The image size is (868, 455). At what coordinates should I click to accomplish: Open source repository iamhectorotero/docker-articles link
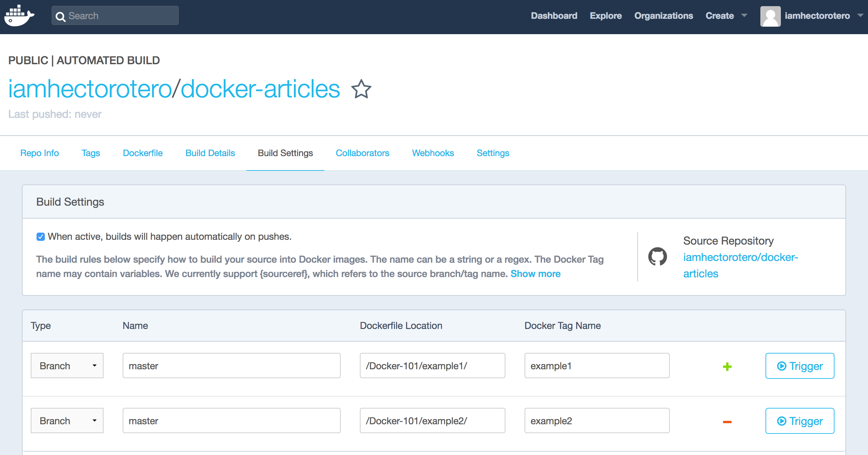point(740,265)
